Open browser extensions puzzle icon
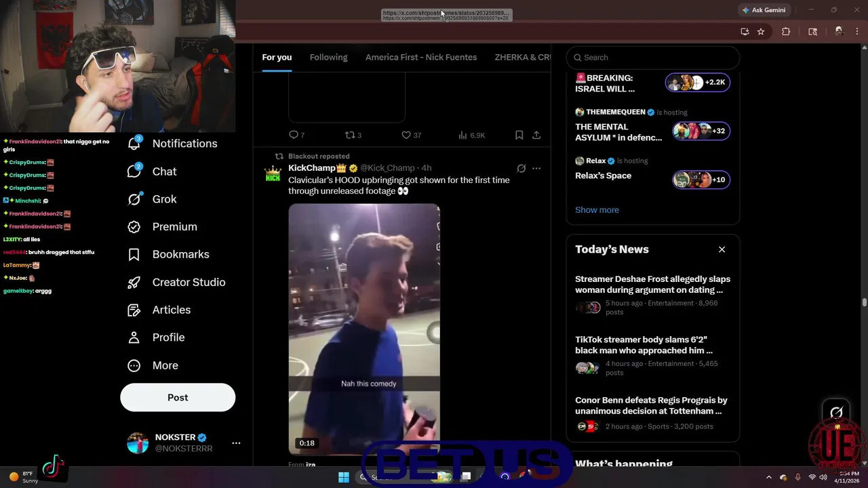The height and width of the screenshot is (488, 868). tap(786, 31)
